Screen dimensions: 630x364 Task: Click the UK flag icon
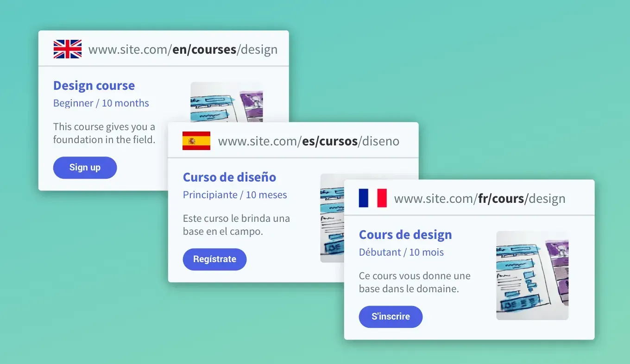tap(68, 49)
